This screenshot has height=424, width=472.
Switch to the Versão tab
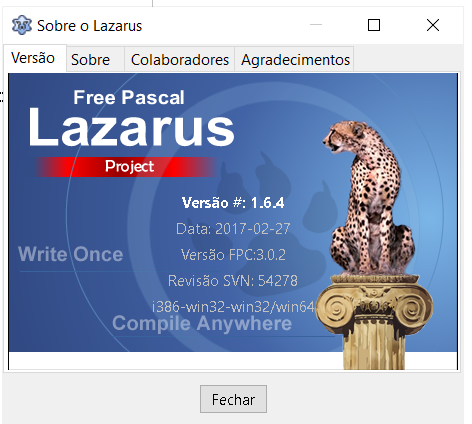[35, 58]
